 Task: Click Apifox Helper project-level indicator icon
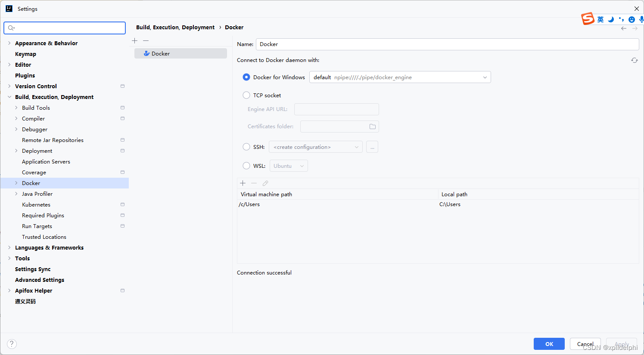tap(123, 290)
